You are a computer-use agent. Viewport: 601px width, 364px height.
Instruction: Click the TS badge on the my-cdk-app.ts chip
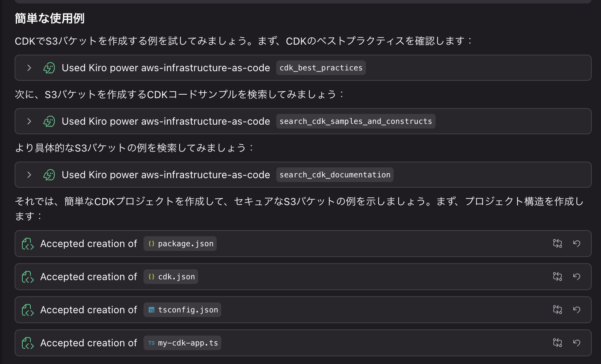151,343
